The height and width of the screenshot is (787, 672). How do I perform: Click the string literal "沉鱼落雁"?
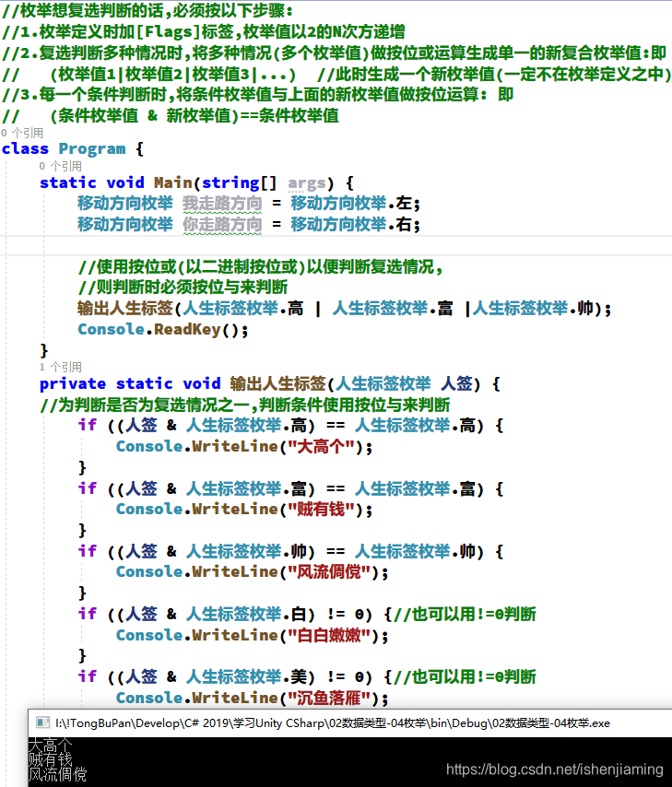click(329, 699)
